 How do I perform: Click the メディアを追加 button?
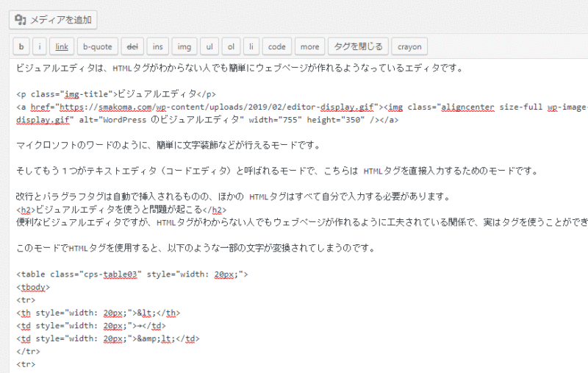coord(53,20)
